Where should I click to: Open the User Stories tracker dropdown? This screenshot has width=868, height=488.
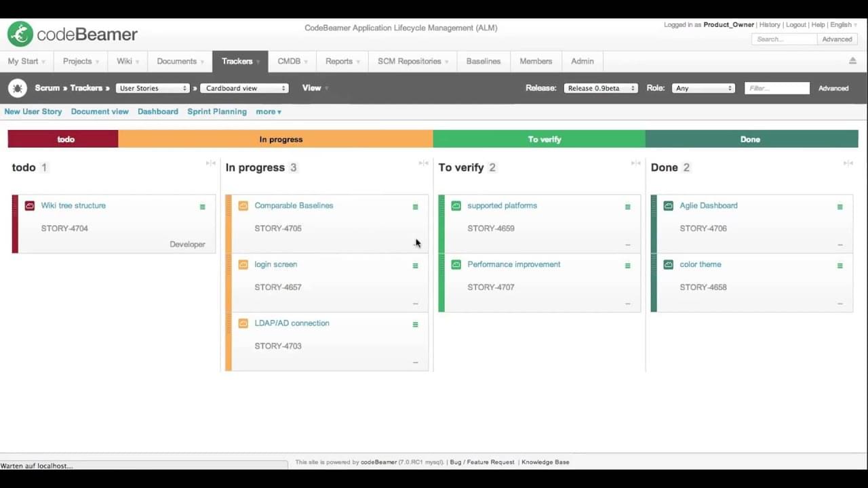tap(153, 88)
